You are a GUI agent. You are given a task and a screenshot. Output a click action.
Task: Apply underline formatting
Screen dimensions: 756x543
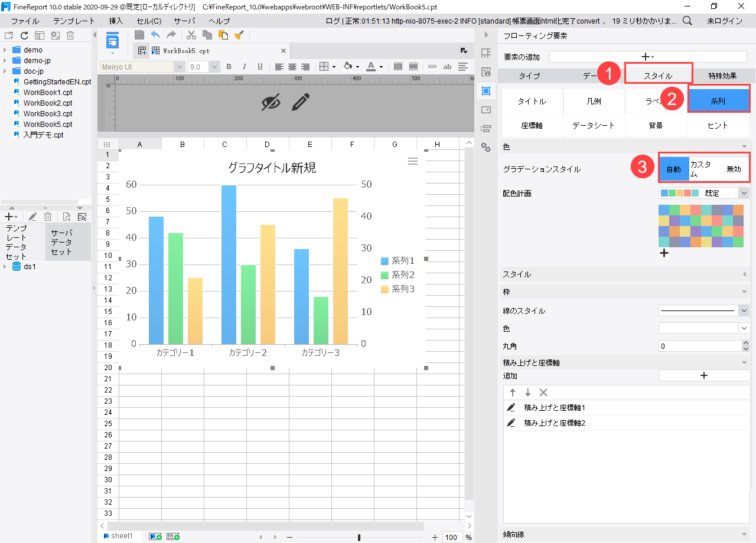pos(260,67)
